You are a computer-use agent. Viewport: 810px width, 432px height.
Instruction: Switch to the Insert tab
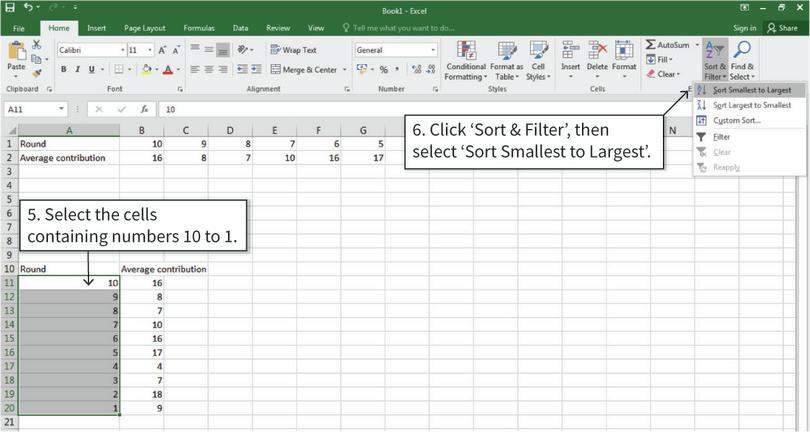pos(97,28)
